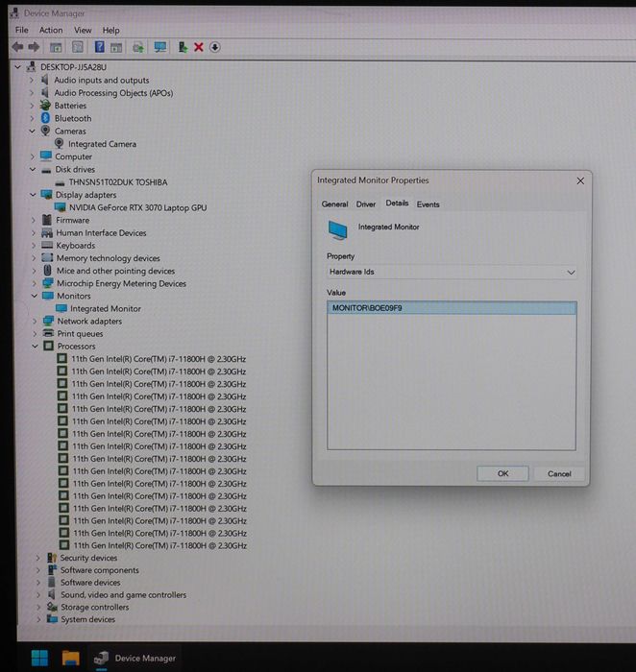Viewport: 636px width, 672px height.
Task: Open the Property dropdown showing Hardware Ids
Action: click(452, 272)
